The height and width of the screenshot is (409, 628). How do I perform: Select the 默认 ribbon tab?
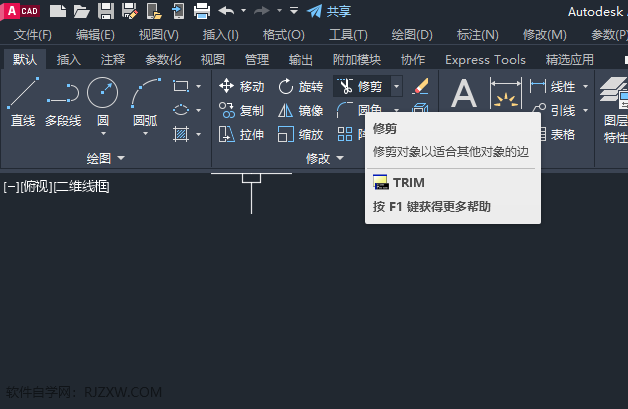click(x=25, y=60)
